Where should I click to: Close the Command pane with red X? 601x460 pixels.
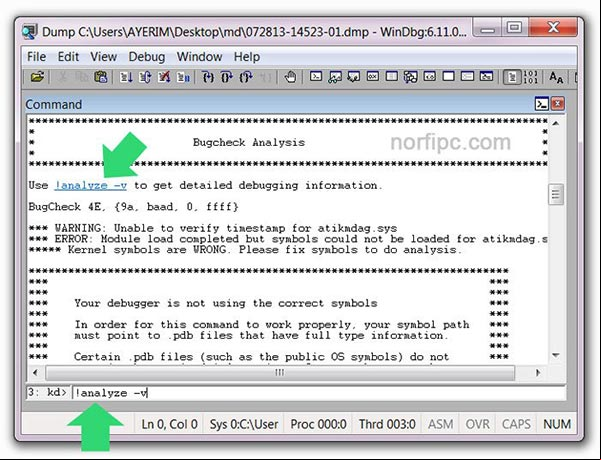pyautogui.click(x=558, y=104)
